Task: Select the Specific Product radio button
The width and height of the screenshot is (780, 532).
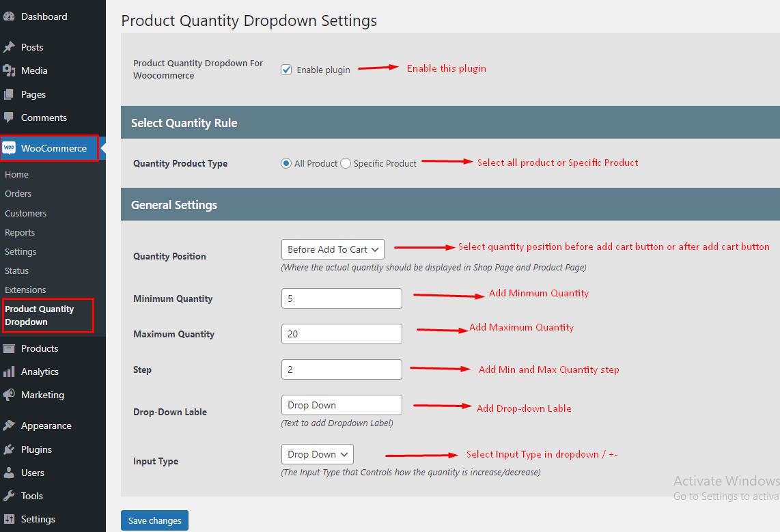Action: click(345, 163)
